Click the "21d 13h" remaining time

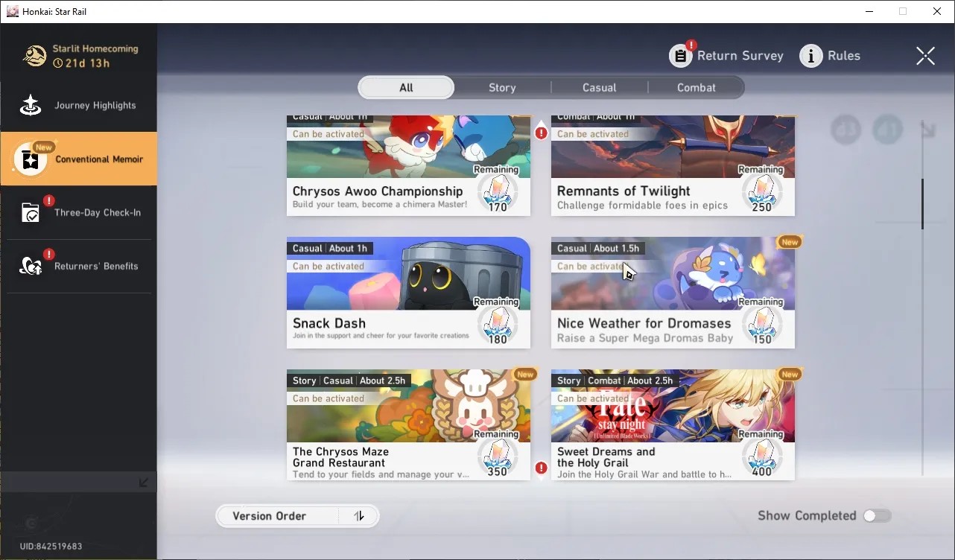click(88, 63)
